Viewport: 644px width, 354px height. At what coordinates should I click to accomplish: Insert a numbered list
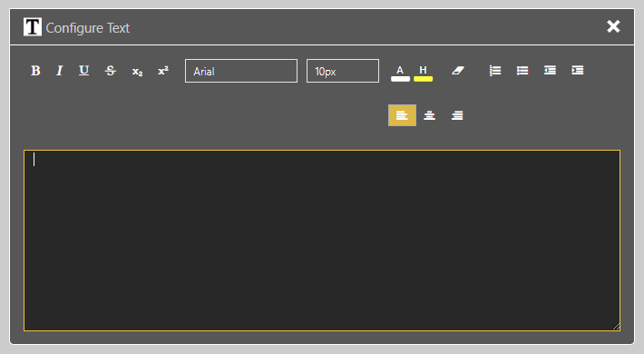pyautogui.click(x=495, y=71)
